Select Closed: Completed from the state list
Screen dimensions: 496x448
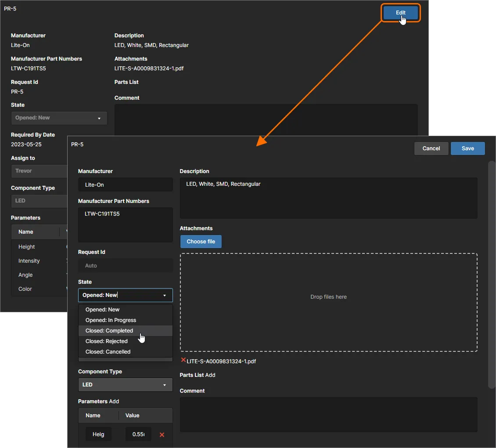click(109, 330)
